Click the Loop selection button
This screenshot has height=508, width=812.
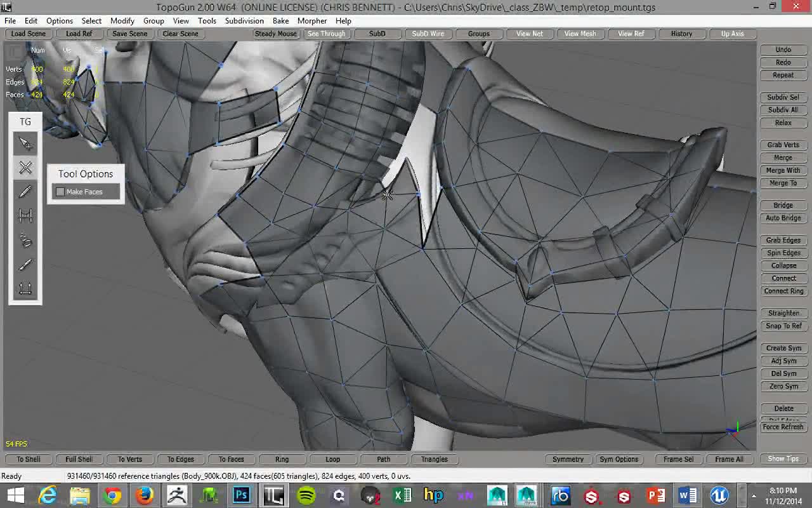[x=333, y=459]
